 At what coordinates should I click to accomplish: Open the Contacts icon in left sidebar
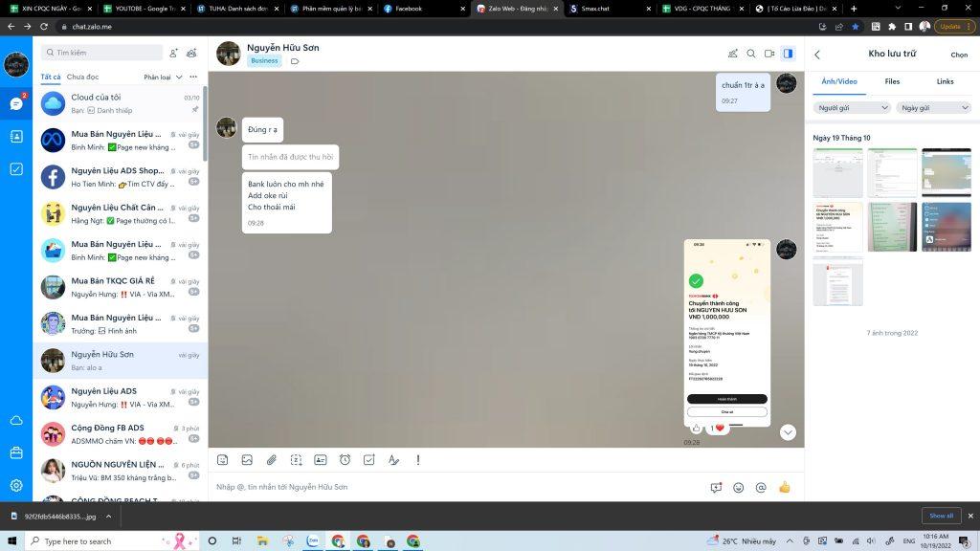16,136
